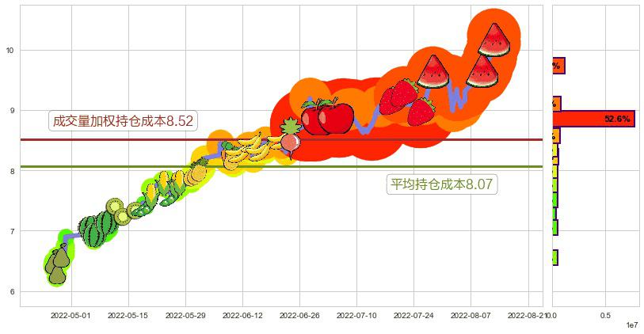This screenshot has height=334, width=644.
Task: Click the pear icon at chart start
Action: coord(58,266)
